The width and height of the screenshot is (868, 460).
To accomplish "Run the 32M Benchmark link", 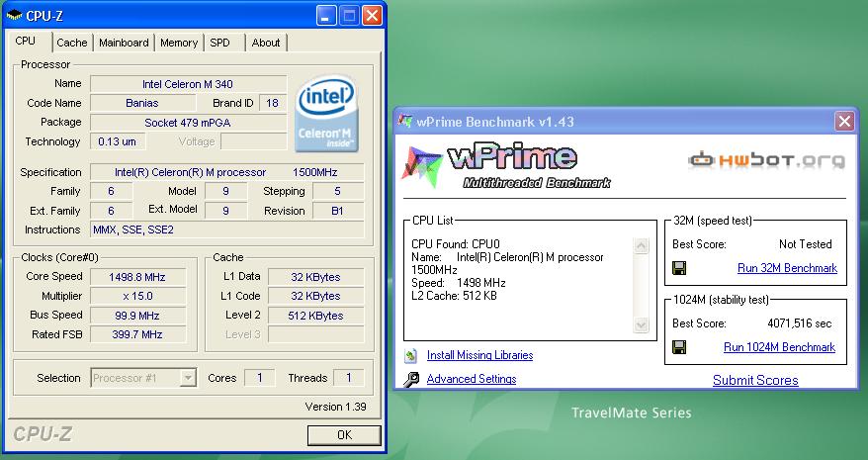I will pos(787,268).
